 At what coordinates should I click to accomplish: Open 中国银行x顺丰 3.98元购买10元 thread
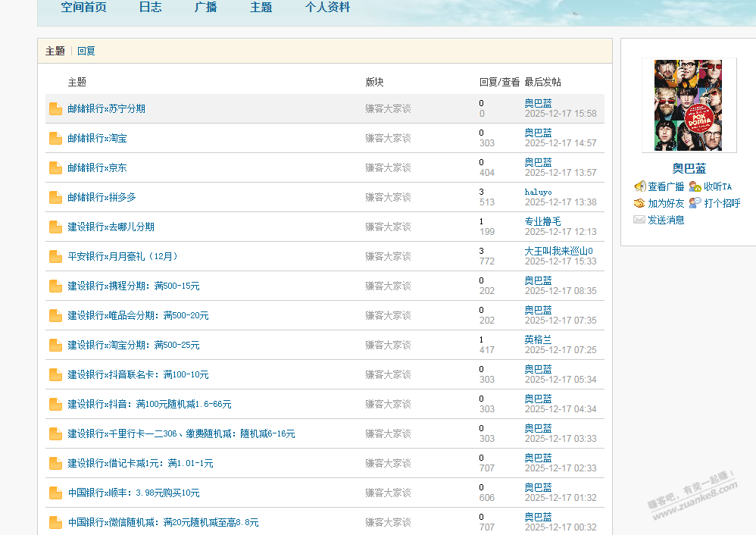coord(133,493)
